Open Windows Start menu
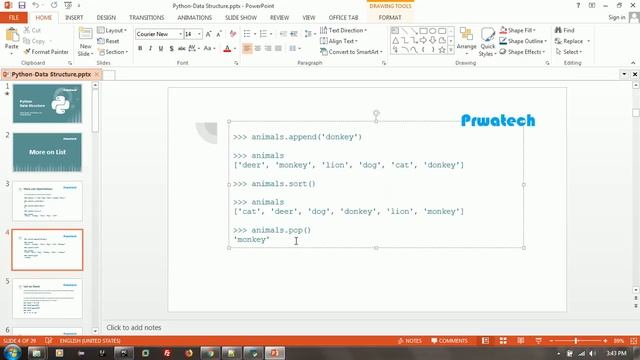 click(13, 353)
